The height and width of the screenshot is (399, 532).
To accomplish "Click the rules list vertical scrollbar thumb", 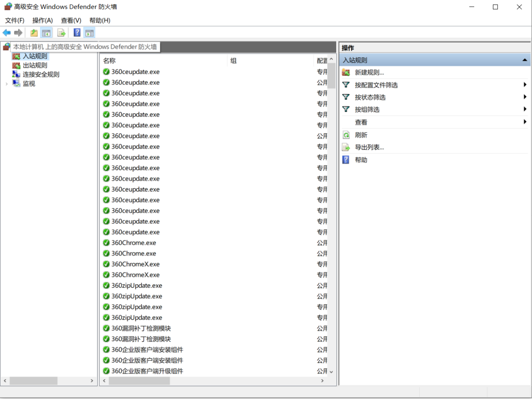I will pos(331,75).
